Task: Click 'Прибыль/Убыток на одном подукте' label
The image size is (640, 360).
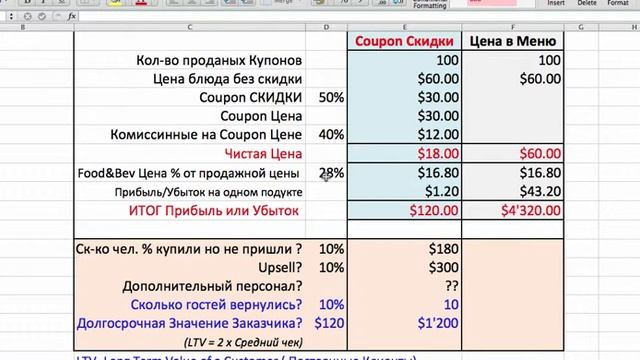Action: (x=208, y=192)
